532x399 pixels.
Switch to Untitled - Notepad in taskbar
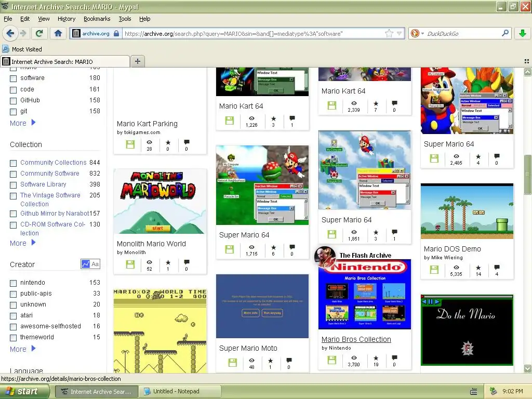(180, 392)
